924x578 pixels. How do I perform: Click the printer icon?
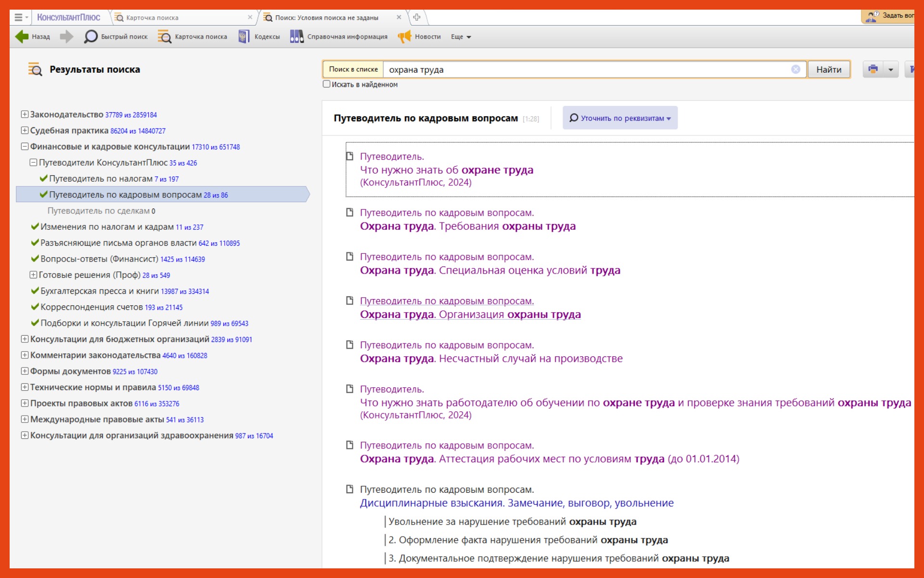[x=873, y=69]
